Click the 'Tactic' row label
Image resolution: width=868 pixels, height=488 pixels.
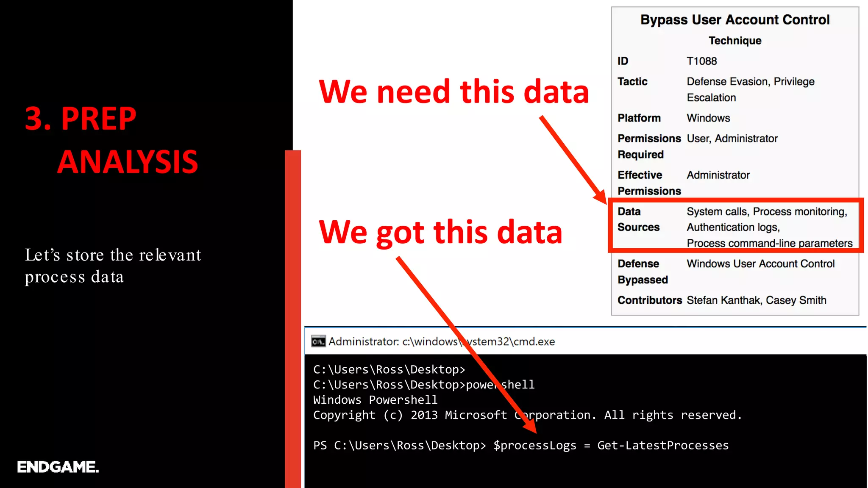click(632, 81)
